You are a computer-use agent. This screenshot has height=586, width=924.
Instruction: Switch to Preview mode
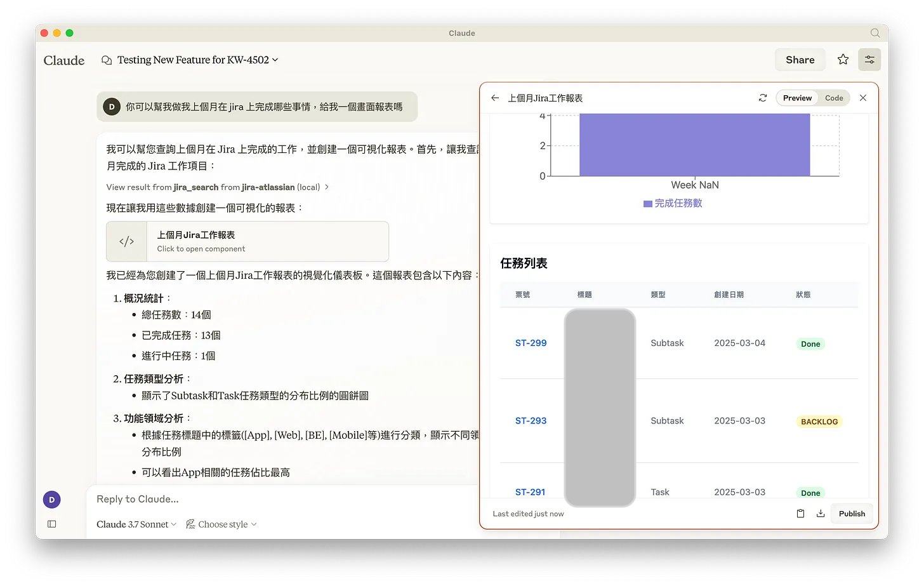coord(797,98)
